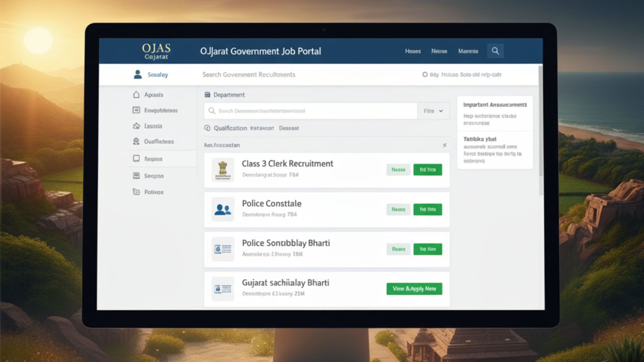Click the View & Apply New button
This screenshot has width=644, height=362.
(414, 289)
